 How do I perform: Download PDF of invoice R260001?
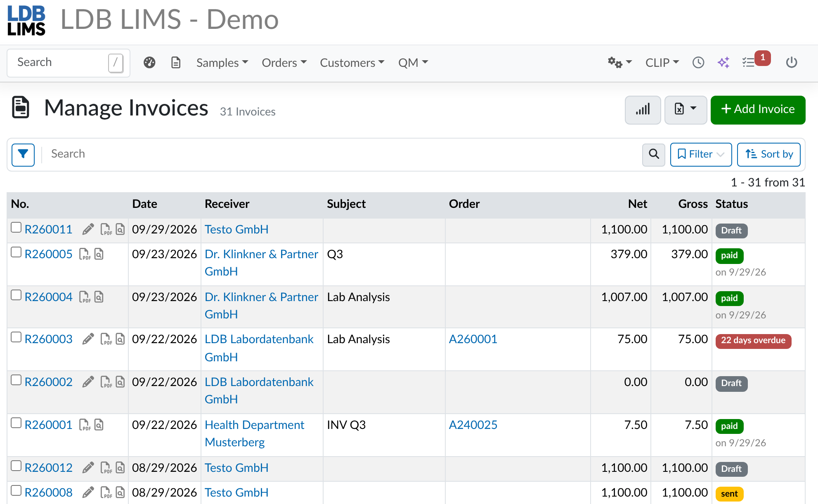tap(85, 425)
